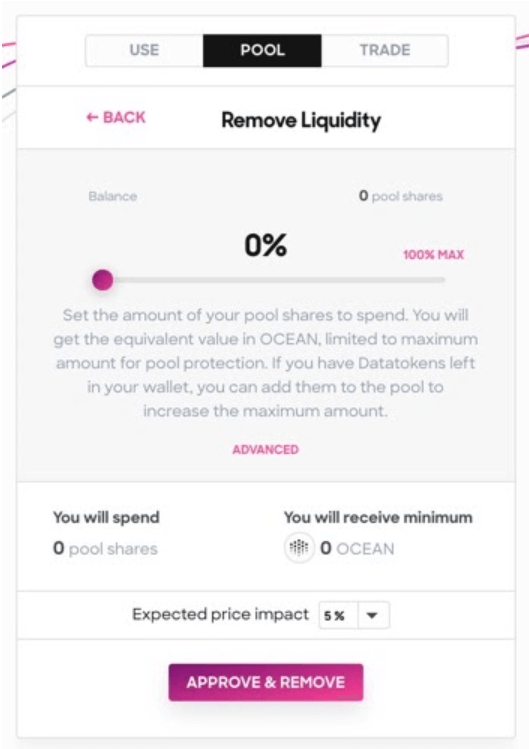Click the 0 OCEAN receive amount
The height and width of the screenshot is (749, 529).
coord(357,548)
